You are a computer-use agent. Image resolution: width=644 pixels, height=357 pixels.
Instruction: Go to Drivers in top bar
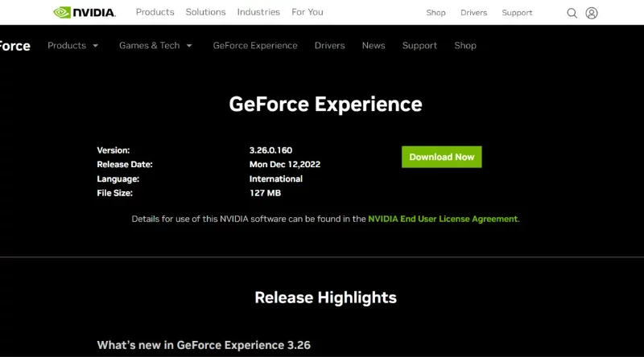[473, 13]
